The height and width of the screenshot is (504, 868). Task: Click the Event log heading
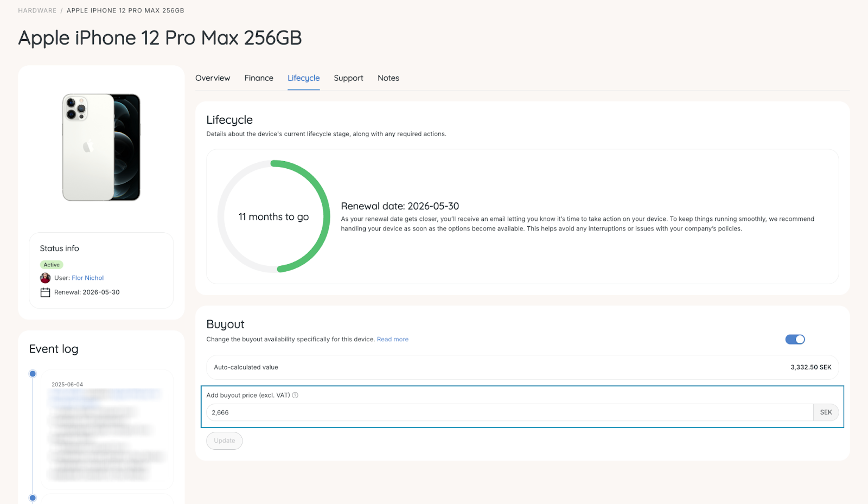54,349
